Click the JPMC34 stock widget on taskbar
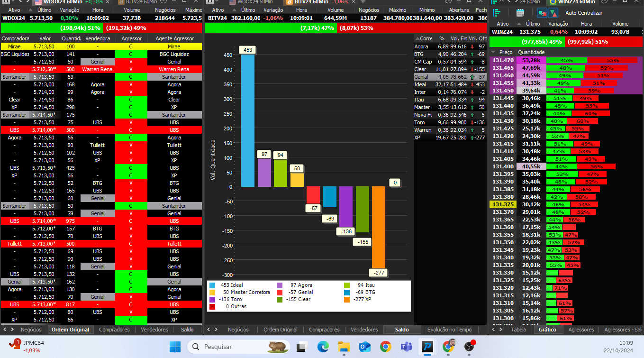644x358 pixels. 28,347
